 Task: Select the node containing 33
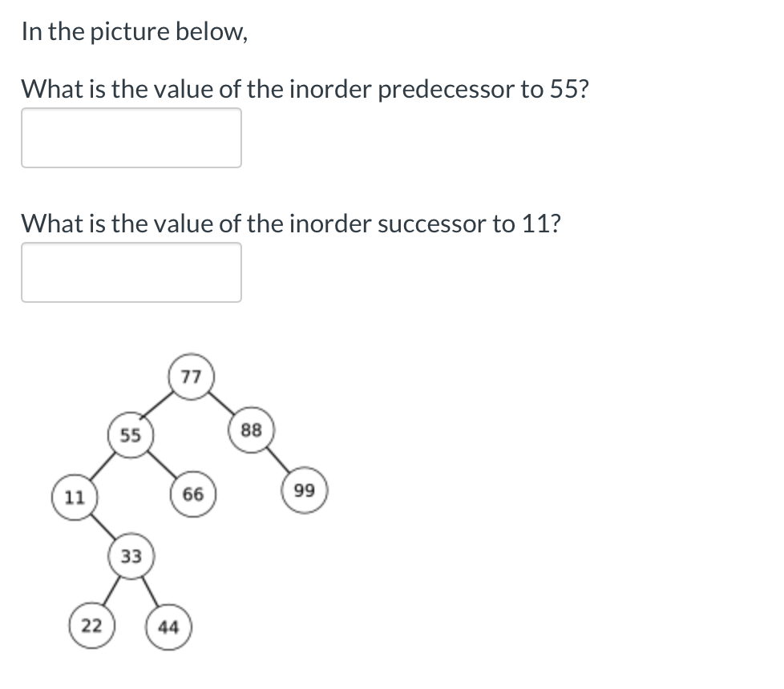pos(131,555)
